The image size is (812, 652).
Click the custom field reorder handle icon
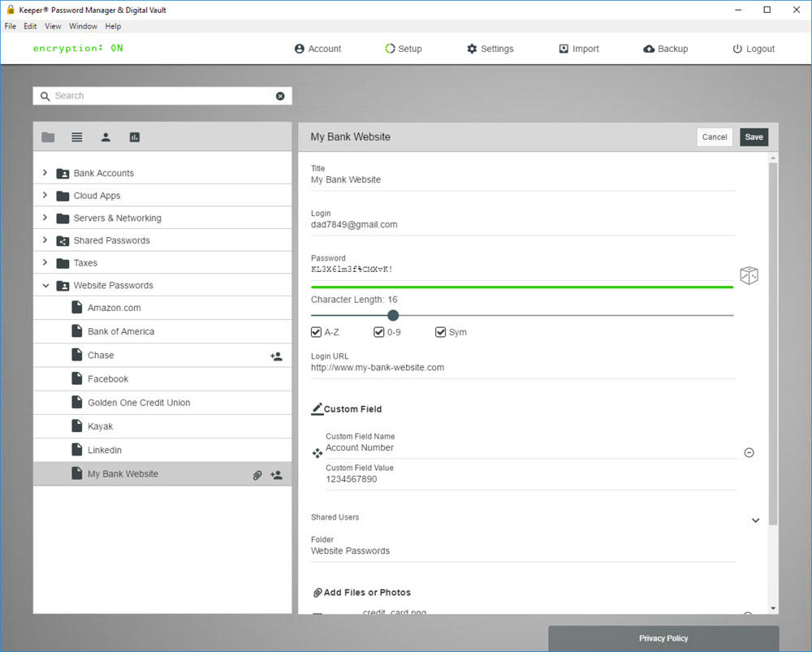(x=317, y=453)
